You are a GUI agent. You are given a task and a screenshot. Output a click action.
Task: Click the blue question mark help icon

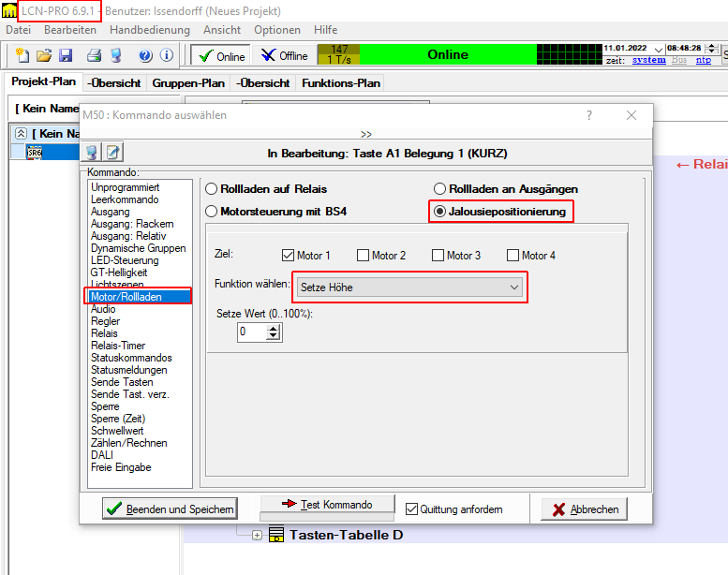(146, 56)
